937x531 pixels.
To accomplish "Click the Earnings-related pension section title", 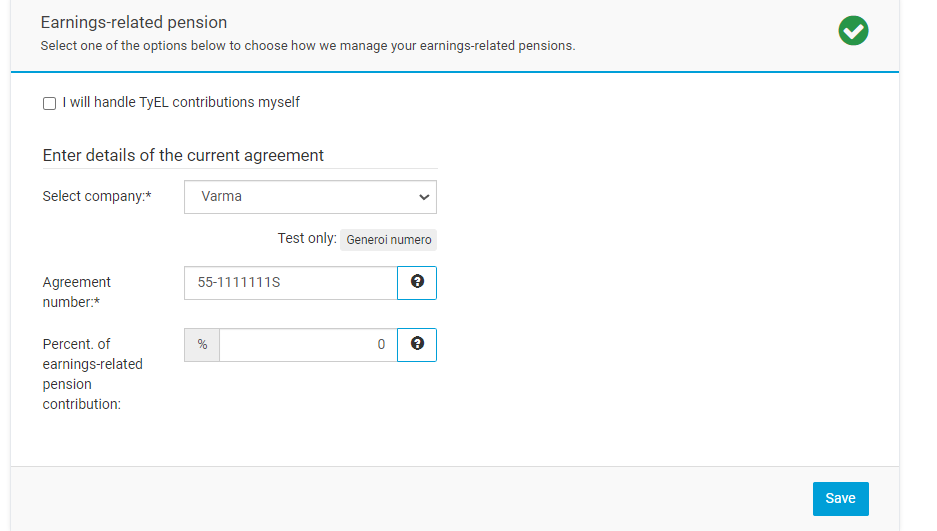I will pos(134,22).
